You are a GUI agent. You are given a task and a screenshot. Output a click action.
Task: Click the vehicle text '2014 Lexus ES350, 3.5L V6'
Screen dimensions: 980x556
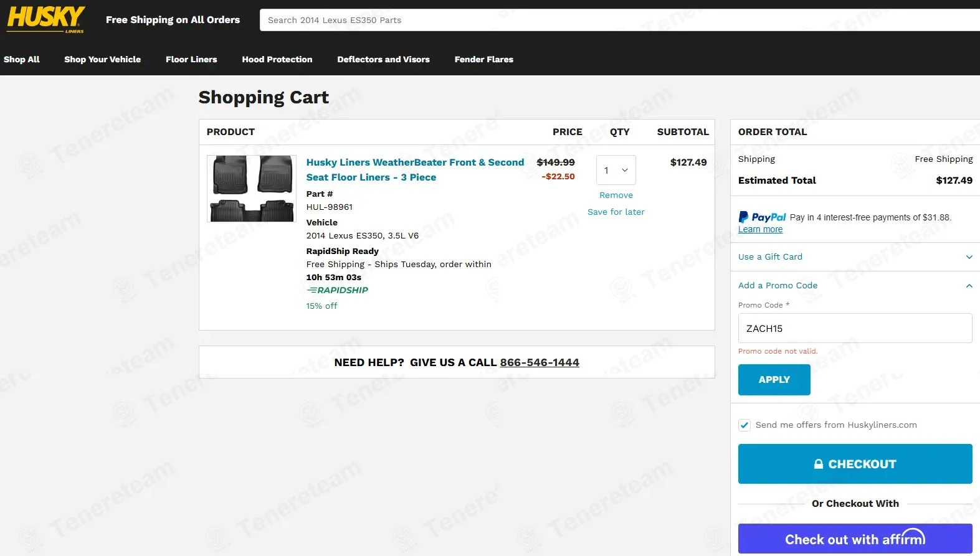pos(363,236)
